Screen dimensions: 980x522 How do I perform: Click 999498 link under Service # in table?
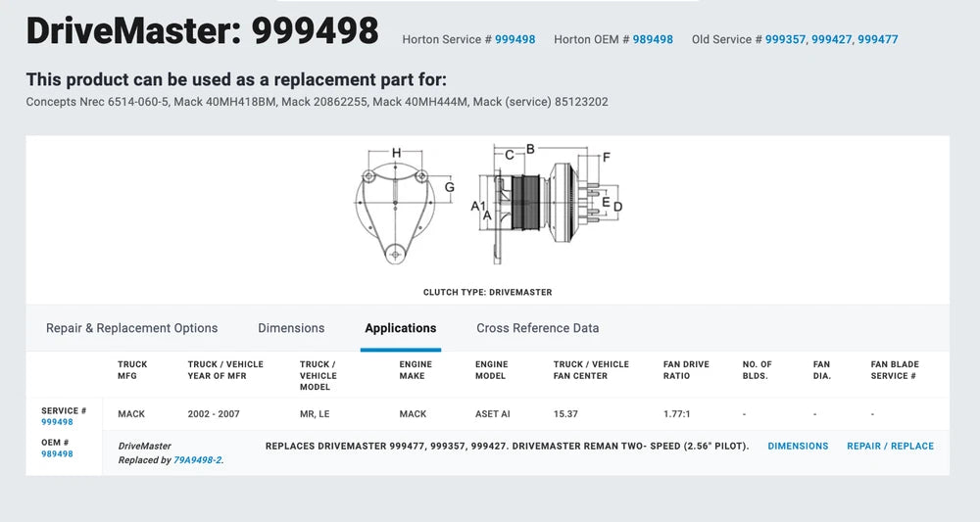(x=57, y=422)
